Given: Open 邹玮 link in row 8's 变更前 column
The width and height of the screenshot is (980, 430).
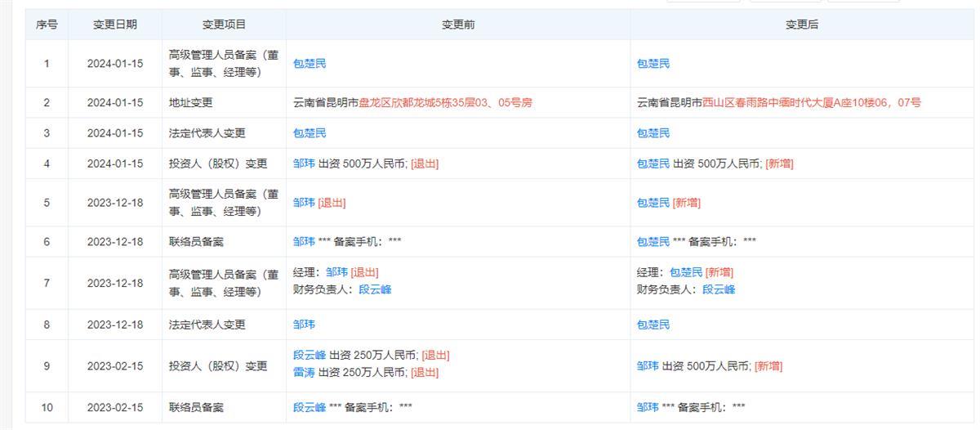Looking at the screenshot, I should pyautogui.click(x=304, y=325).
